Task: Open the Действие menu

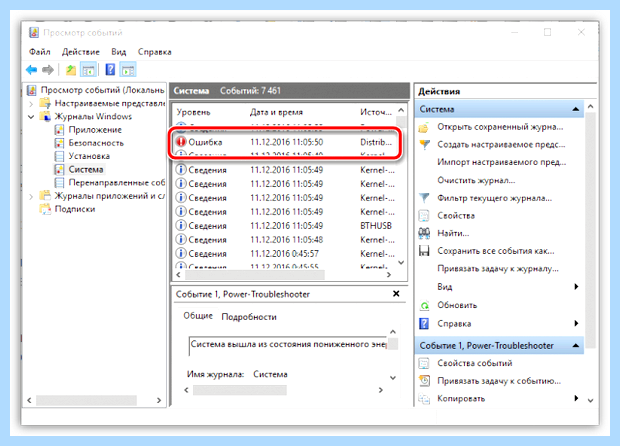Action: click(x=81, y=52)
